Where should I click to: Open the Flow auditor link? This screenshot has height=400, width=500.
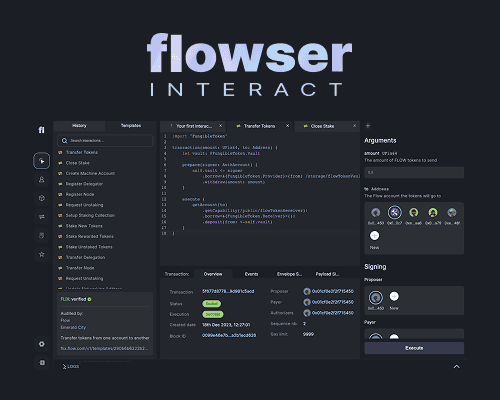coord(65,320)
